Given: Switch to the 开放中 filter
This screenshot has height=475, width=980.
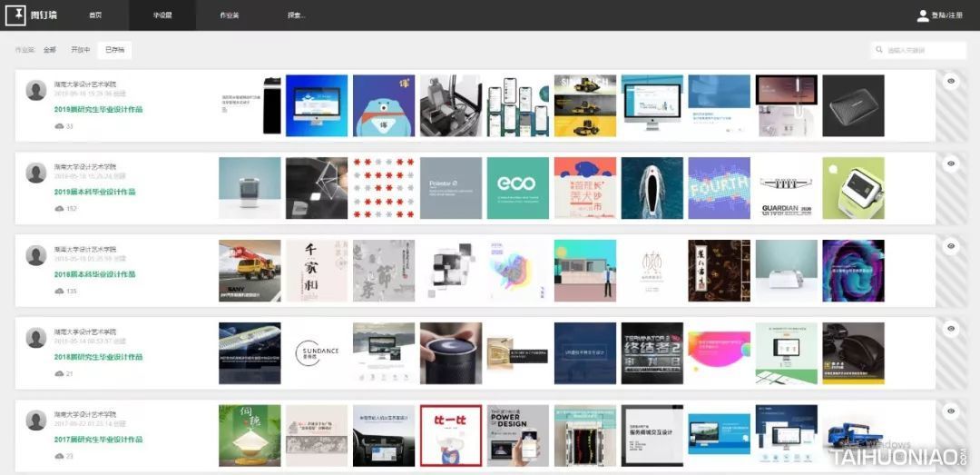Looking at the screenshot, I should pyautogui.click(x=80, y=50).
